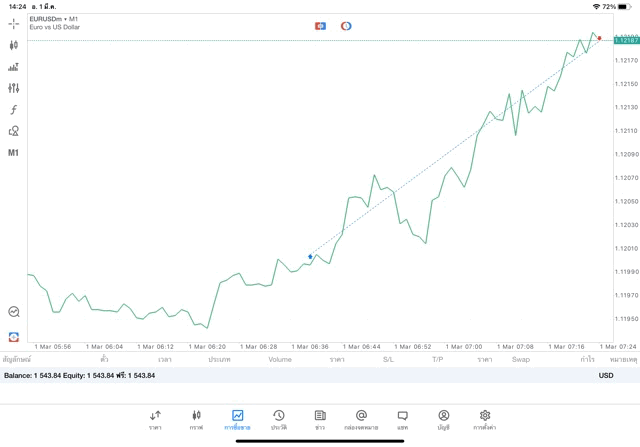Expand the EURUSDm symbol dropdown
This screenshot has width=640, height=447.
pyautogui.click(x=53, y=19)
